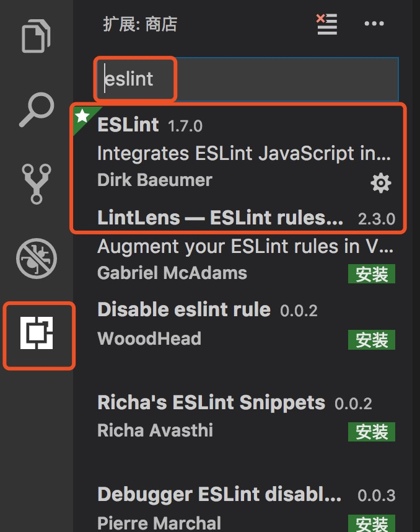Open the Search view icon
This screenshot has height=532, width=420.
point(37,109)
